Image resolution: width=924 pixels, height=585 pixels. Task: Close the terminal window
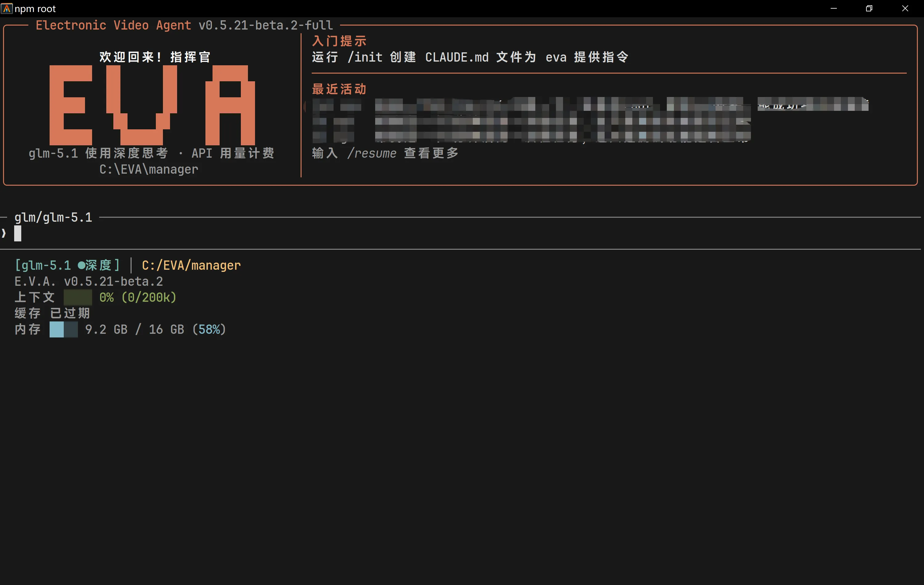(x=905, y=8)
